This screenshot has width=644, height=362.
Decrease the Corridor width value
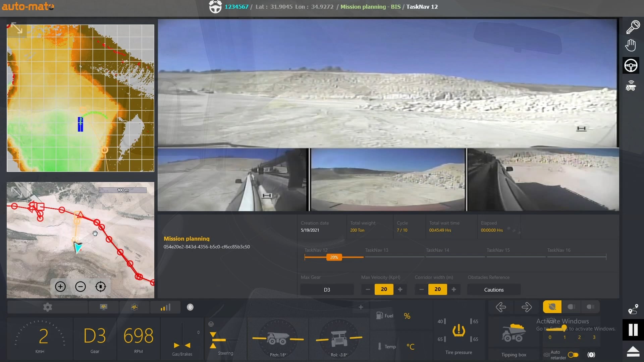(x=422, y=289)
